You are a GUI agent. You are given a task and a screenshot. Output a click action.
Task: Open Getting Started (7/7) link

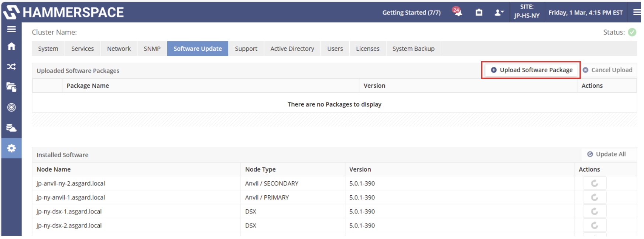[x=411, y=13]
